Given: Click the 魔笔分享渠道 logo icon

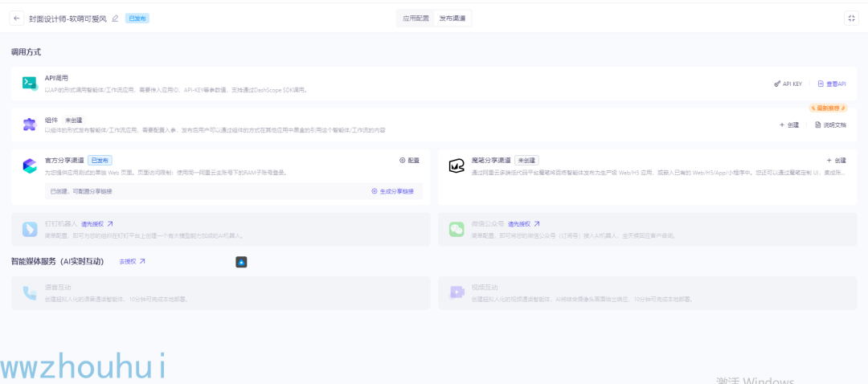Looking at the screenshot, I should coord(457,165).
